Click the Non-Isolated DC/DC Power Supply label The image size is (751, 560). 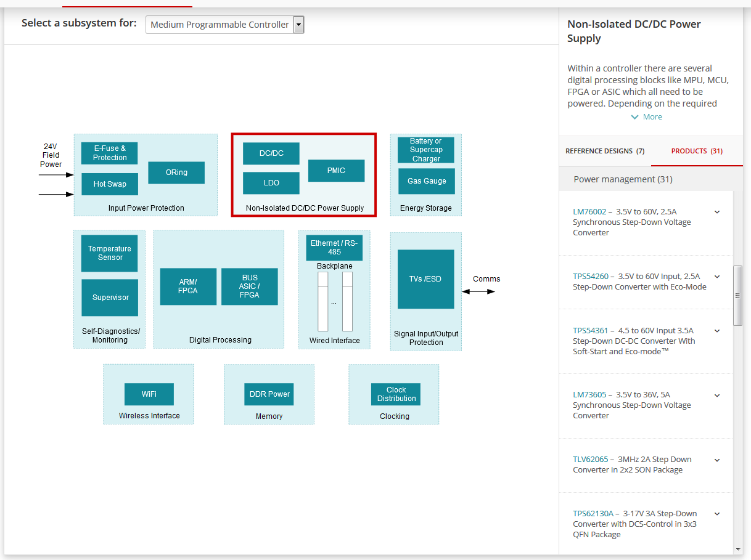pyautogui.click(x=305, y=208)
